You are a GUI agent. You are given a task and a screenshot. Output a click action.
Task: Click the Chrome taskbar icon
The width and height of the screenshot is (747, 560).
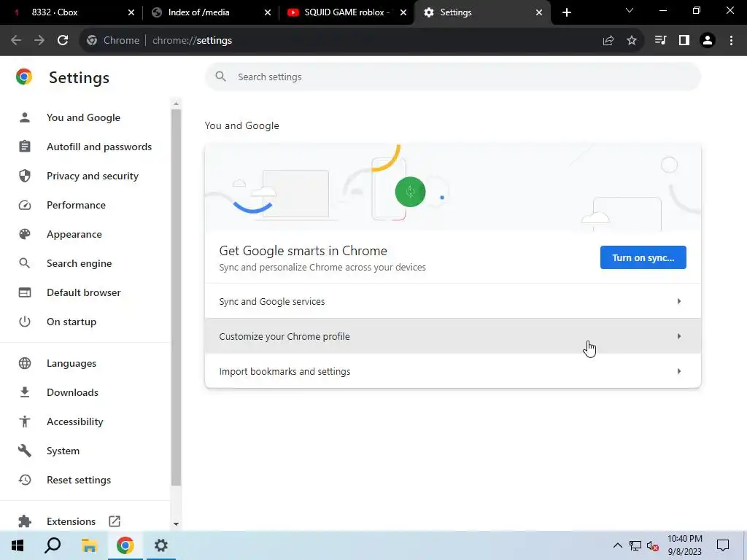pos(125,545)
